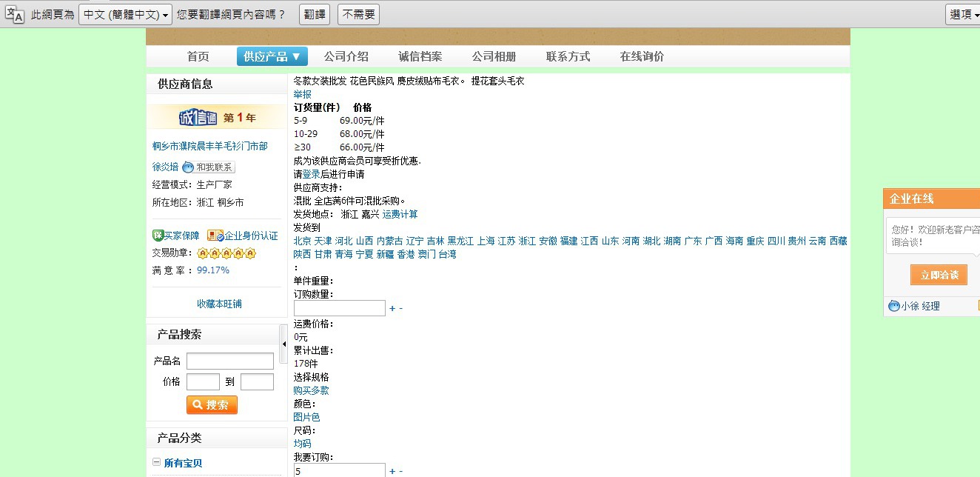The image size is (980, 477).
Task: Collapse sidebar using the black arrow handle
Action: (283, 341)
